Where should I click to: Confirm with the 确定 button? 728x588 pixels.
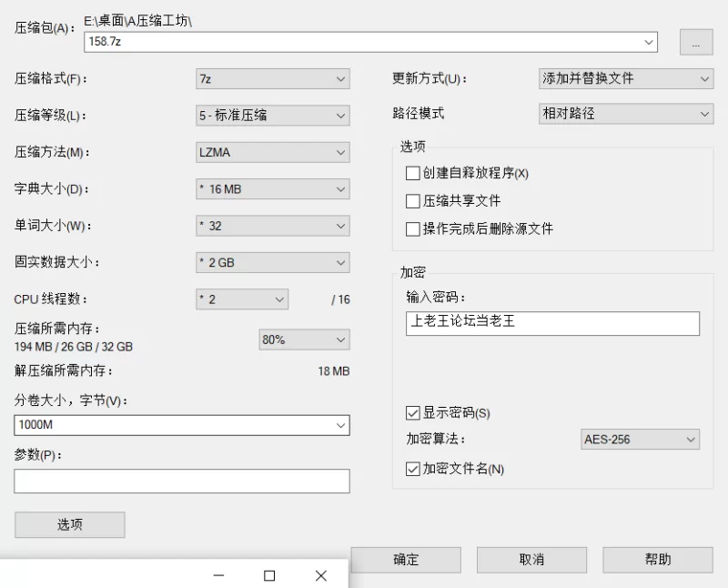406,560
